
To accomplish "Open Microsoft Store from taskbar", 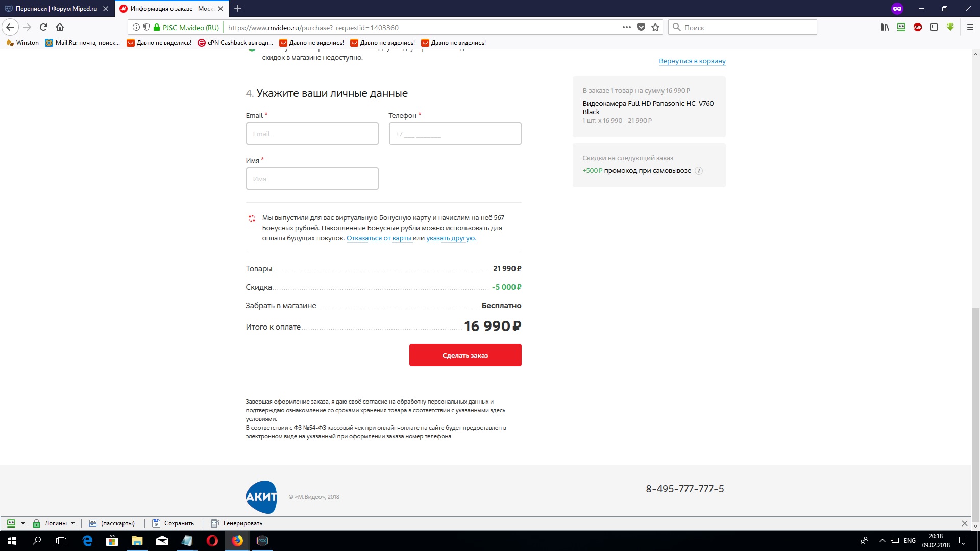I will (x=112, y=541).
